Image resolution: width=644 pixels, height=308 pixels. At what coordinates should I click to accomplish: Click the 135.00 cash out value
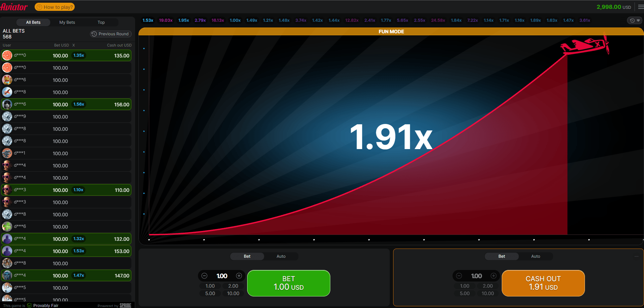[122, 56]
